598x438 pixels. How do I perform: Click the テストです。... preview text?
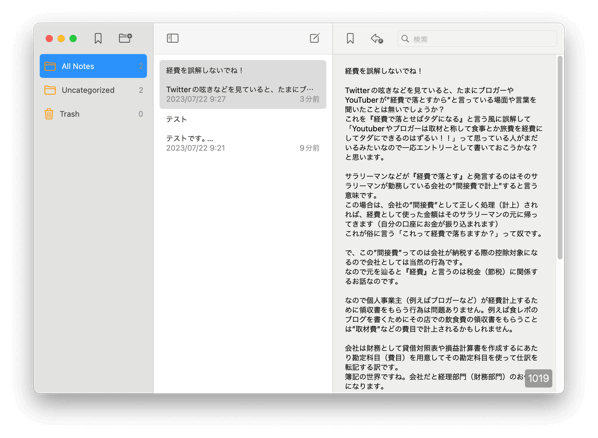190,138
